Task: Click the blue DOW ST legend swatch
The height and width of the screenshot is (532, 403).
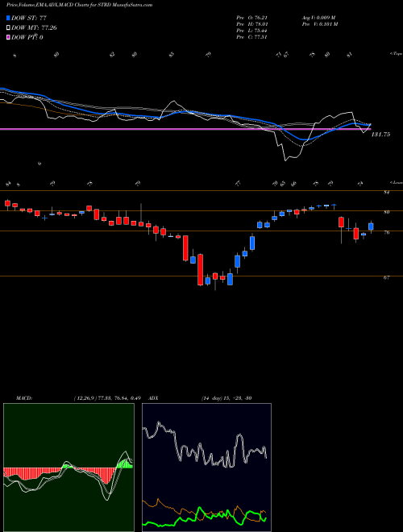Action: point(8,18)
